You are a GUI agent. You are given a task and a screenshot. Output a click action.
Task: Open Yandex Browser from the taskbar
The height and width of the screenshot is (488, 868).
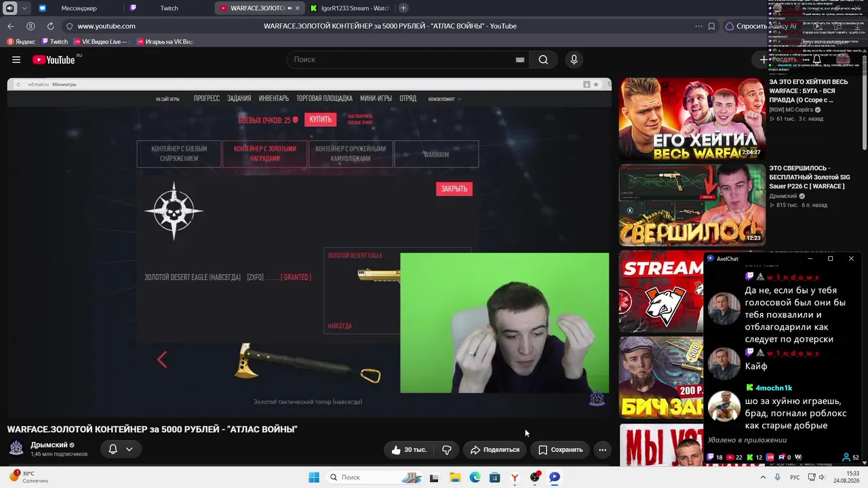(515, 477)
